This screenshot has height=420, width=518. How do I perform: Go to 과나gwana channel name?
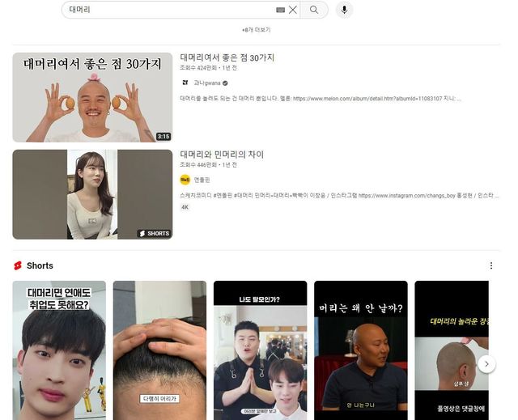coord(206,83)
